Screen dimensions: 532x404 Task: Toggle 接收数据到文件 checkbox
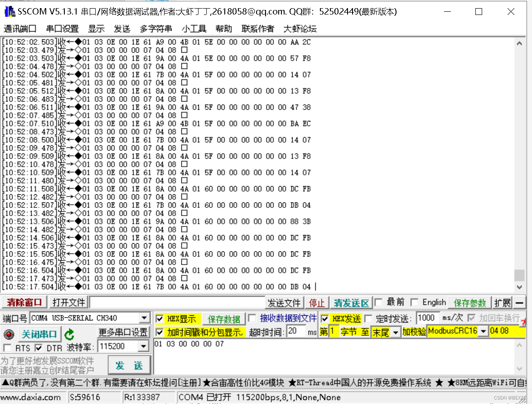(x=252, y=318)
